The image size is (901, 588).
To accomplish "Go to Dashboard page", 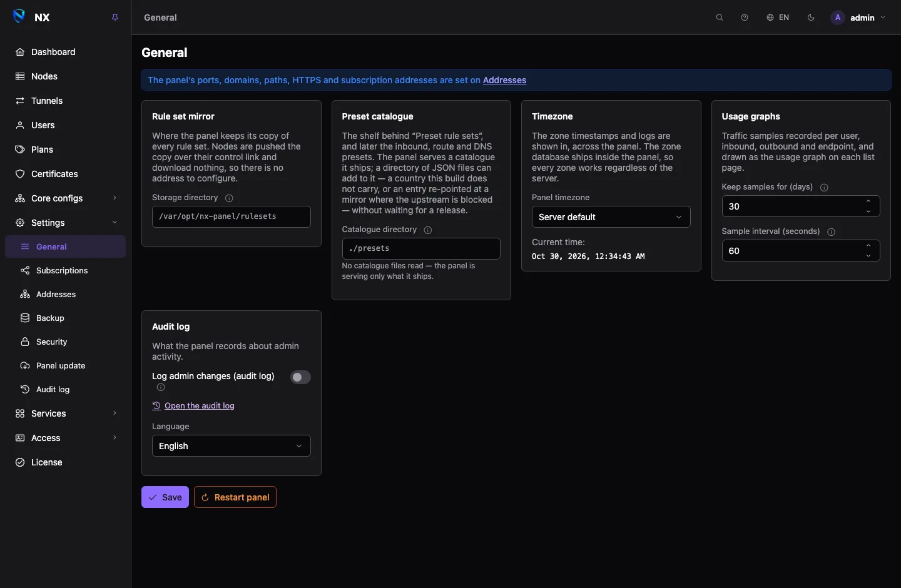I will [x=66, y=52].
